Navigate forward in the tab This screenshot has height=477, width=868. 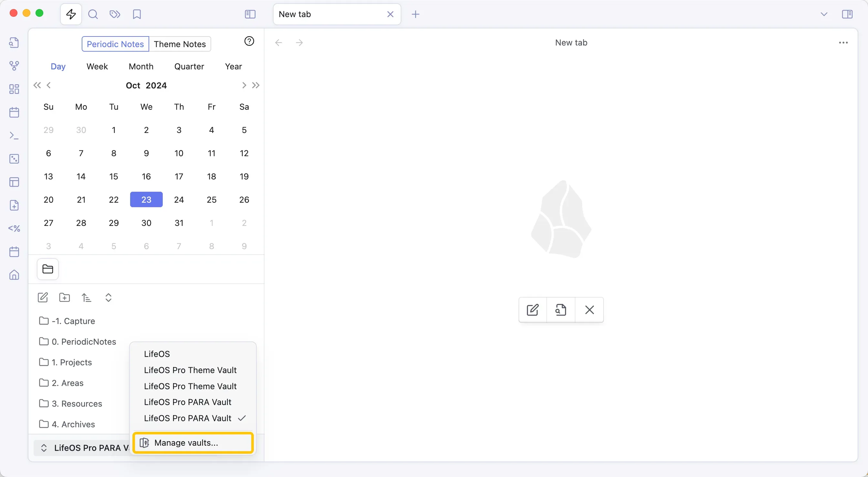[299, 43]
